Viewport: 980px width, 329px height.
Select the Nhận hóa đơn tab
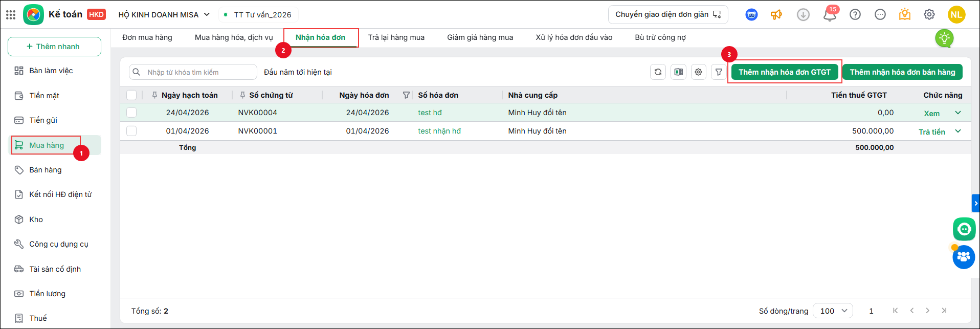tap(320, 37)
